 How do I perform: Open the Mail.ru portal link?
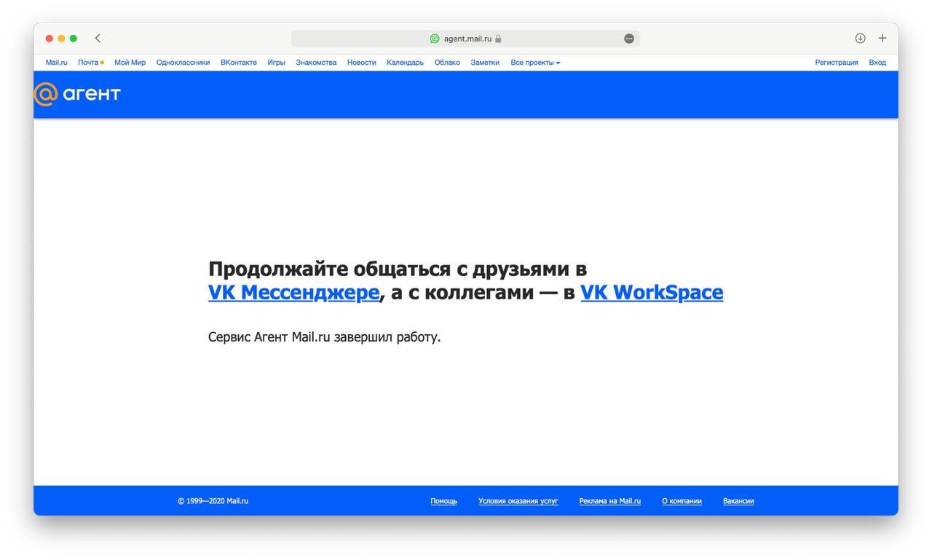(56, 63)
